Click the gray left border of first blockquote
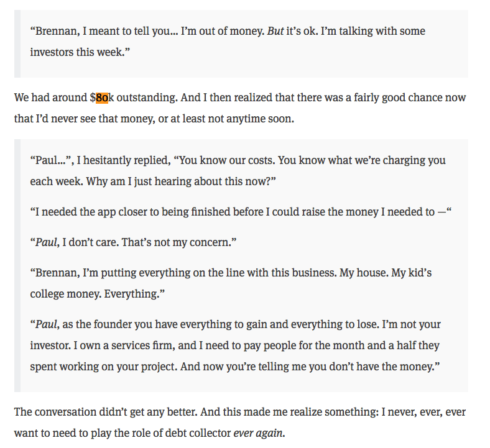Screen dimensions: 490x448 17,43
